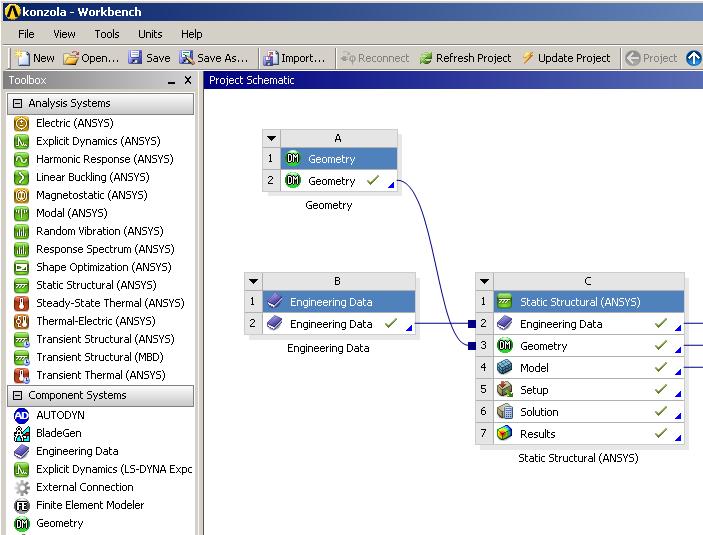Open the Help menu
703x535 pixels.
pos(191,34)
